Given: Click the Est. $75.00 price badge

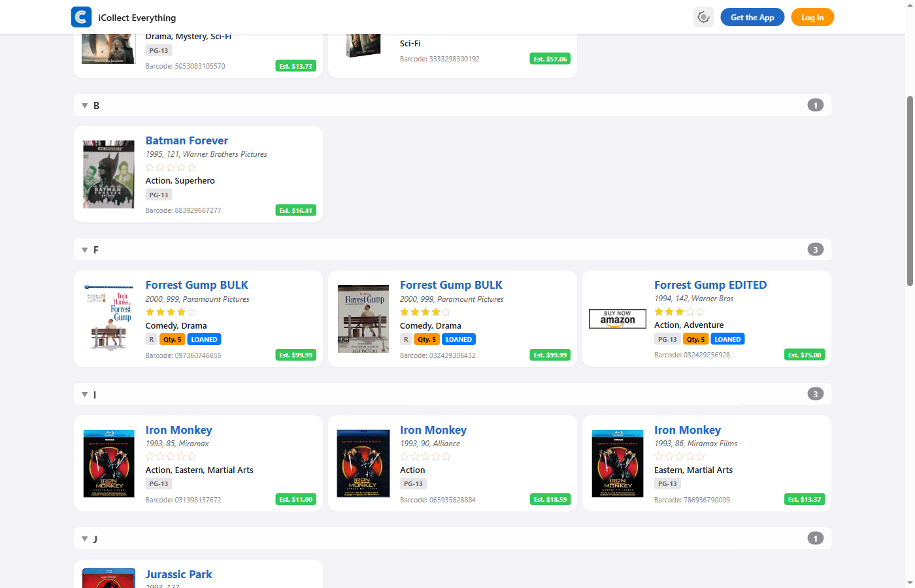Looking at the screenshot, I should tap(804, 355).
